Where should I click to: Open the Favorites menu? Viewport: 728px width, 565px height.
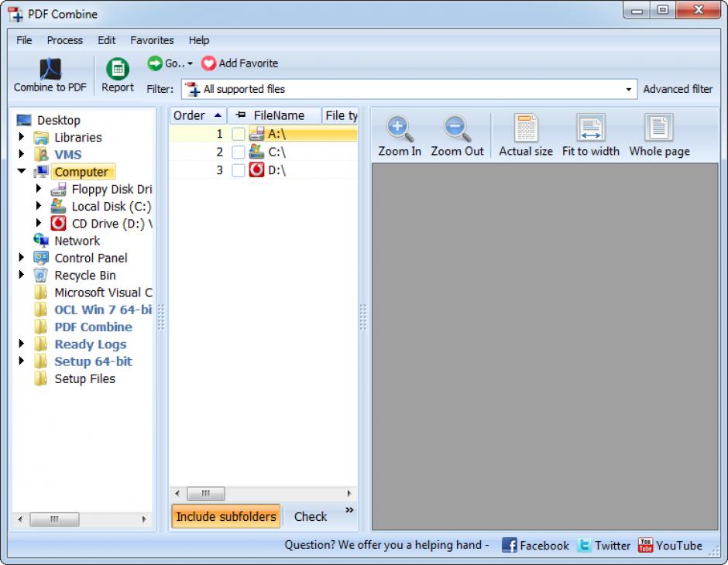(152, 40)
